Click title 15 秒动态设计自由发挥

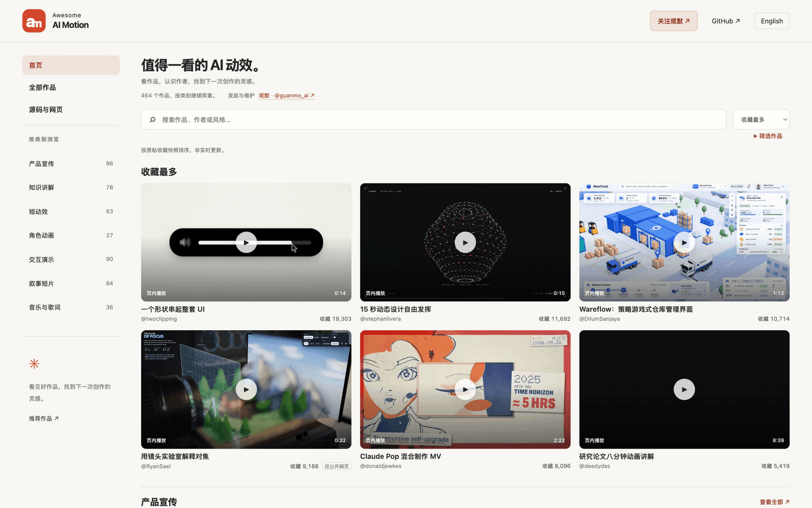tap(395, 309)
